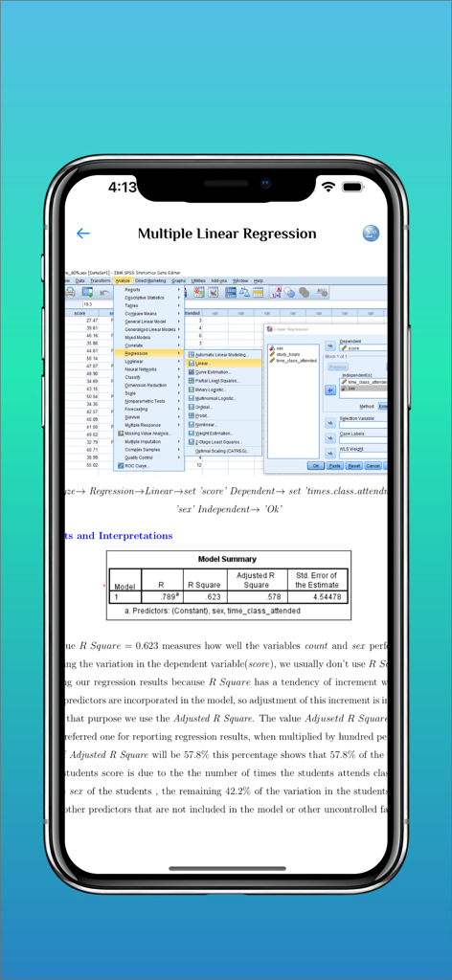452x980 pixels.
Task: Tap the battery status icon
Action: coord(354,187)
